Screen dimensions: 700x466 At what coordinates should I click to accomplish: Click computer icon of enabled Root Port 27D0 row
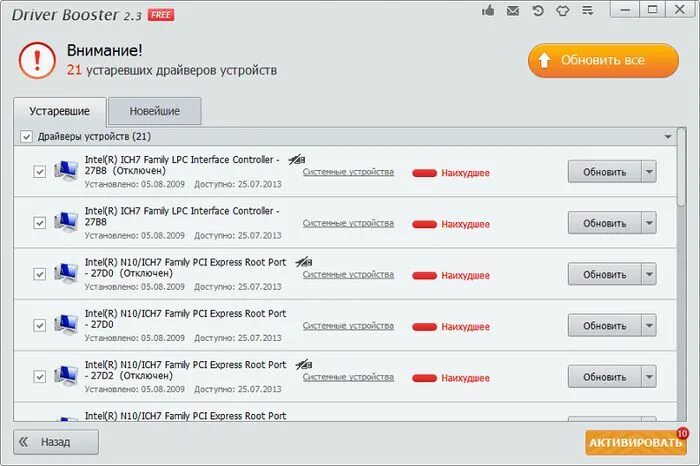[67, 325]
